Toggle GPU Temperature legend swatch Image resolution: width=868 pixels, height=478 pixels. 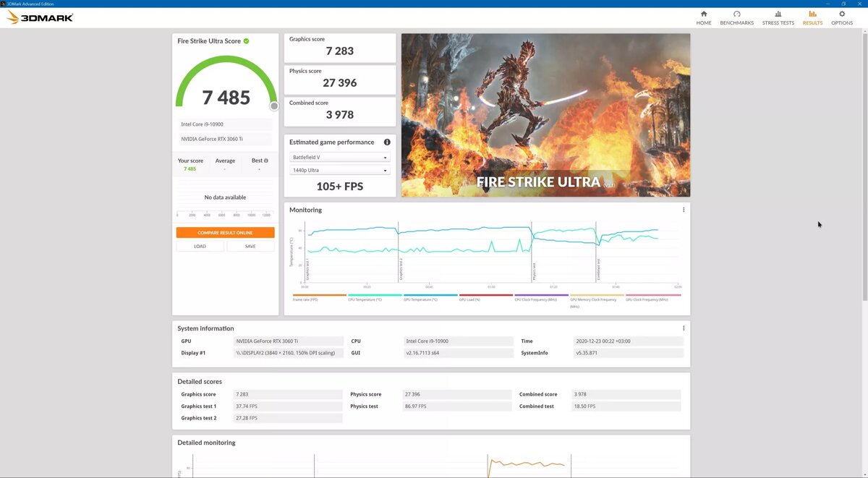430,295
